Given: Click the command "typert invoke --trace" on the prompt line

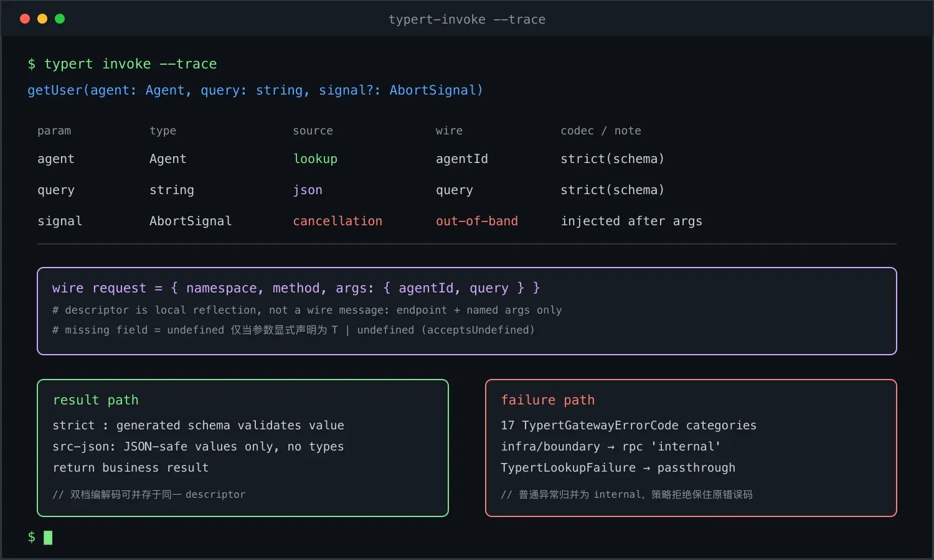Looking at the screenshot, I should pyautogui.click(x=130, y=64).
